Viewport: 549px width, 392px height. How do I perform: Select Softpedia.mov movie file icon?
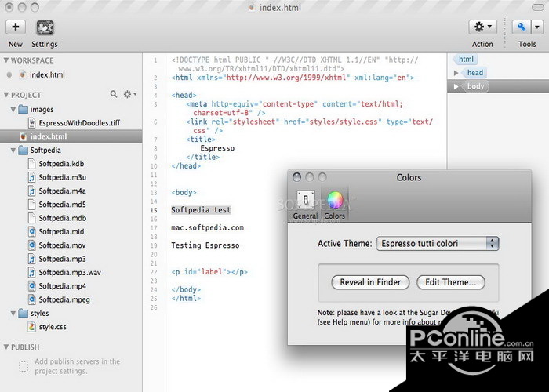coord(32,245)
